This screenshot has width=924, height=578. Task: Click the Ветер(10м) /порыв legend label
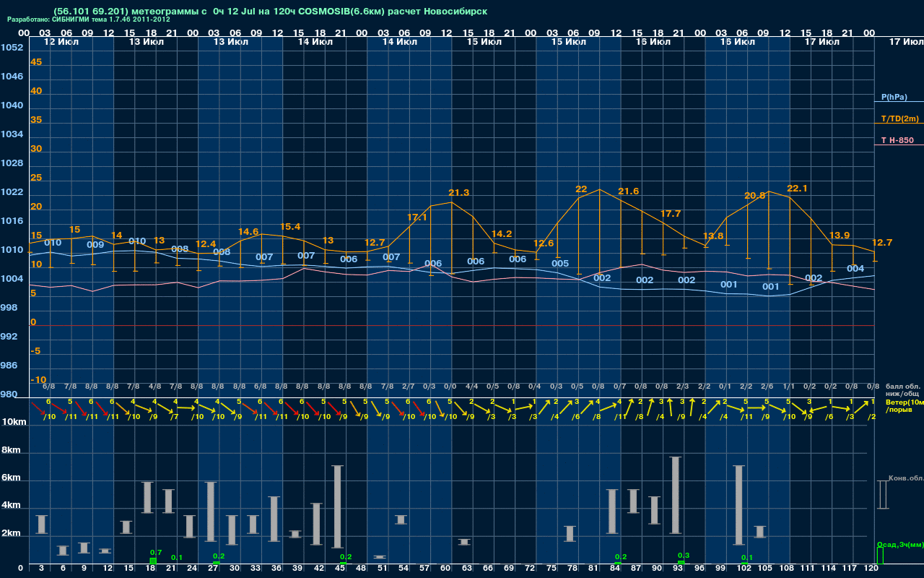tap(904, 405)
